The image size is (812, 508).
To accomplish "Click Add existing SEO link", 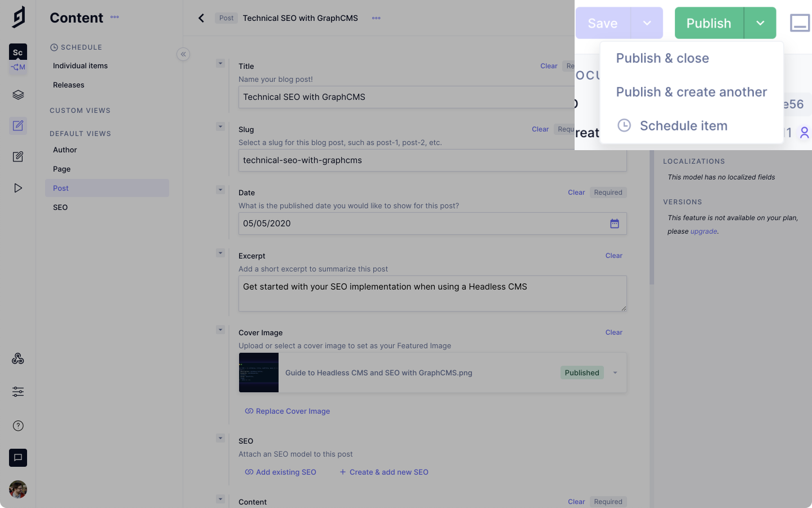I will pyautogui.click(x=280, y=472).
